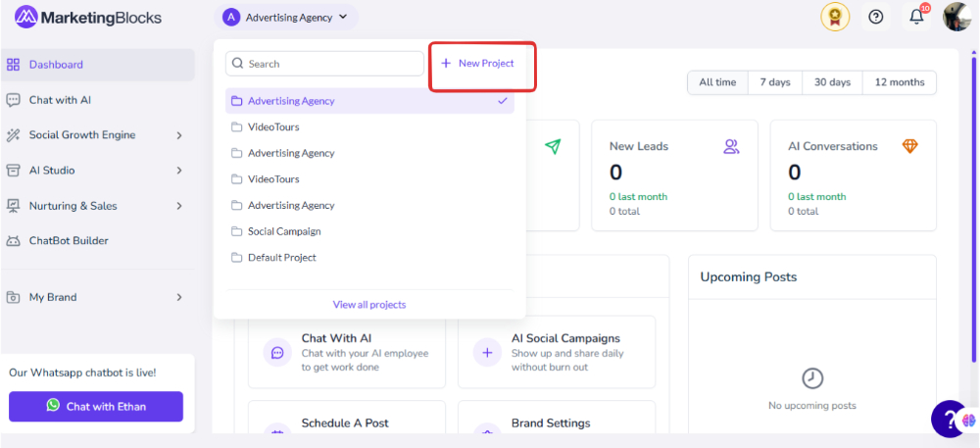Click the Social Campaign folder icon
The width and height of the screenshot is (980, 448).
(236, 231)
